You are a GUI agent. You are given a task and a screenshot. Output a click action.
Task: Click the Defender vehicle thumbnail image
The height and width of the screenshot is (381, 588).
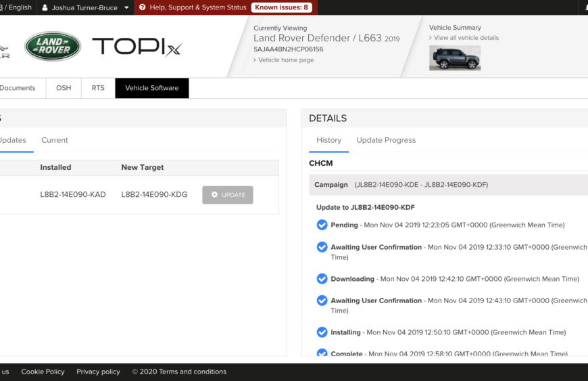tap(455, 58)
